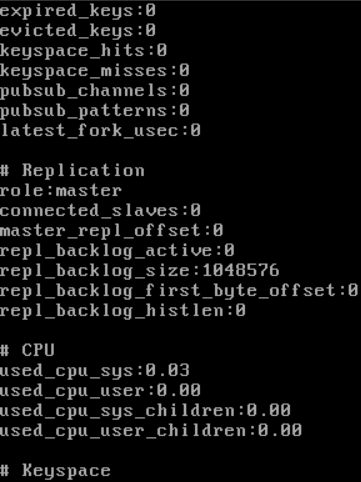Click the latest_fork_usec:0 line
This screenshot has width=361, height=482.
100,131
